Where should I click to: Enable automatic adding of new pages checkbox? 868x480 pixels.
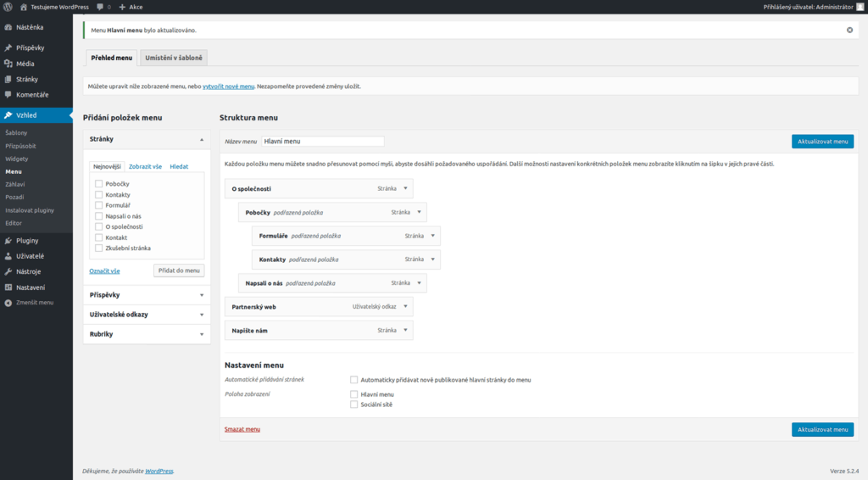click(x=353, y=380)
